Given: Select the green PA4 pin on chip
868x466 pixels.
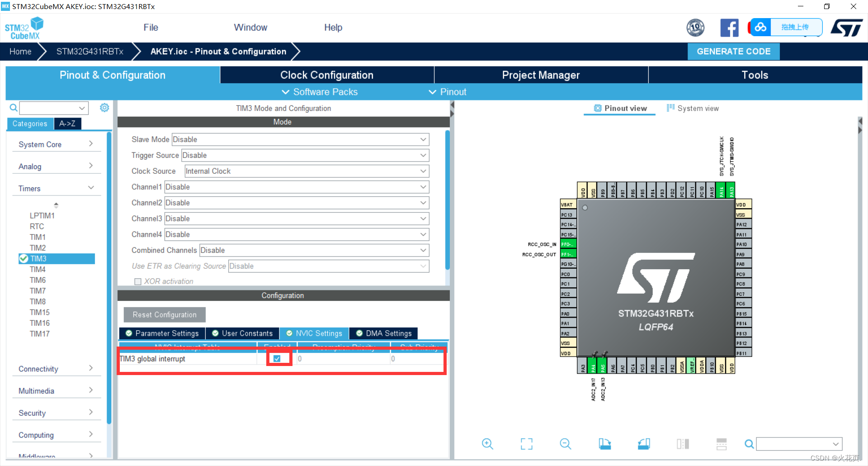Looking at the screenshot, I should [593, 366].
